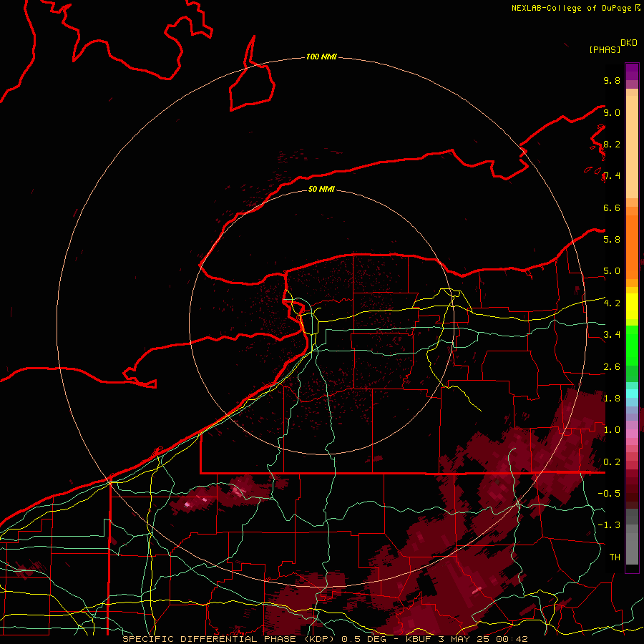
Task: Select the 50 NMI range ring label
Action: [x=321, y=189]
